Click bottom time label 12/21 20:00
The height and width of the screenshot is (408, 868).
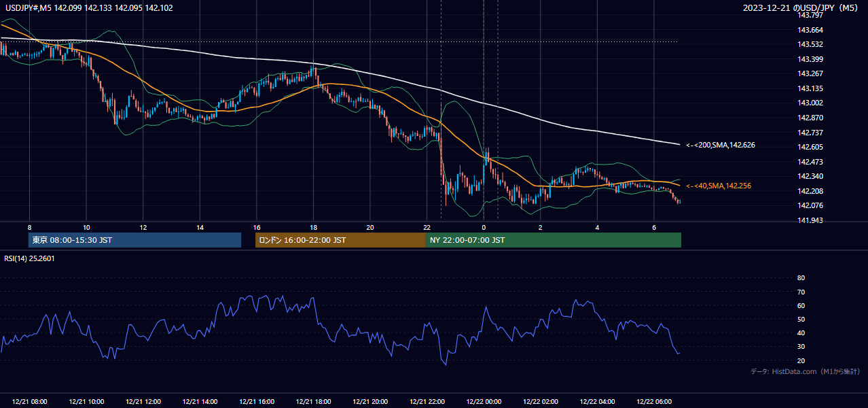coord(370,402)
